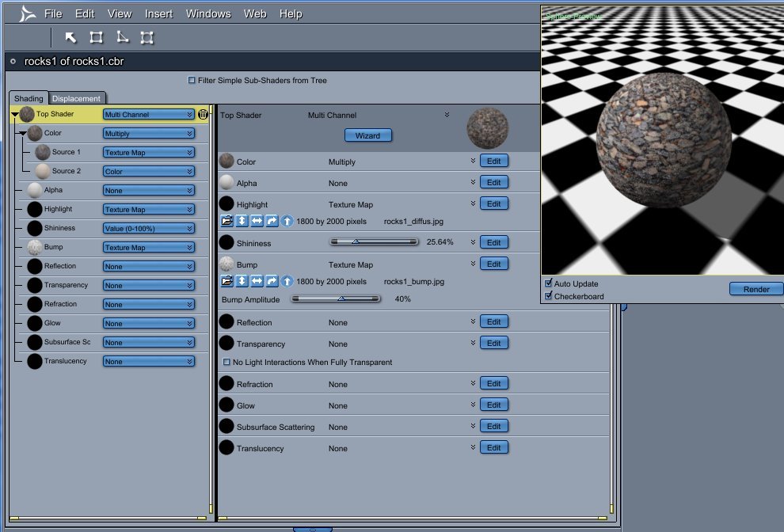Open the View menu
This screenshot has height=532, width=784.
pyautogui.click(x=120, y=14)
